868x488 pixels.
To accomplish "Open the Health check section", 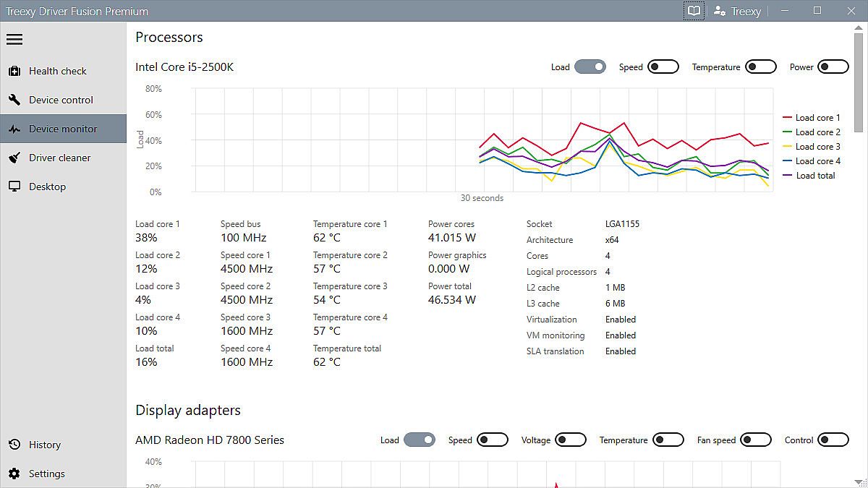I will [58, 71].
